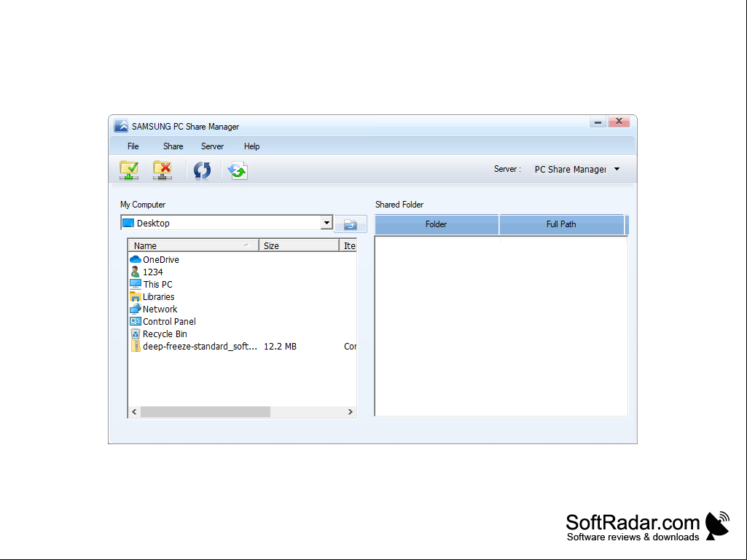Click the cancel sharing folder icon with red X
This screenshot has height=560, width=747.
point(163,170)
